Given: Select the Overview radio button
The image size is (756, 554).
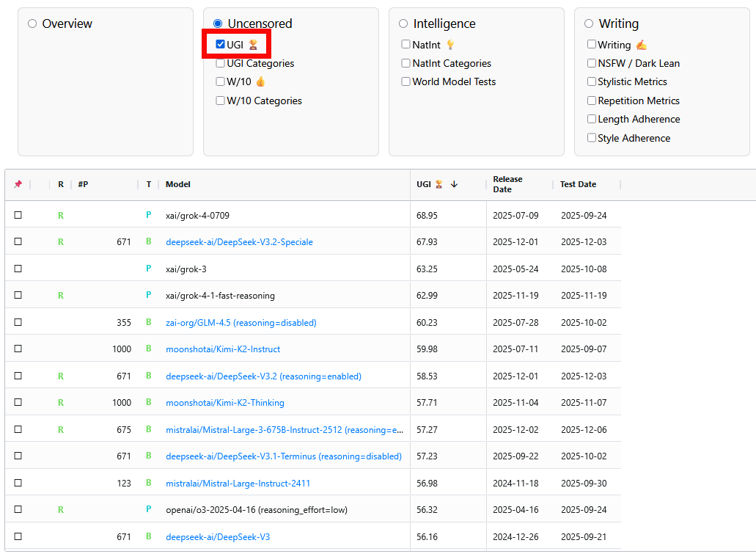Looking at the screenshot, I should 32,24.
